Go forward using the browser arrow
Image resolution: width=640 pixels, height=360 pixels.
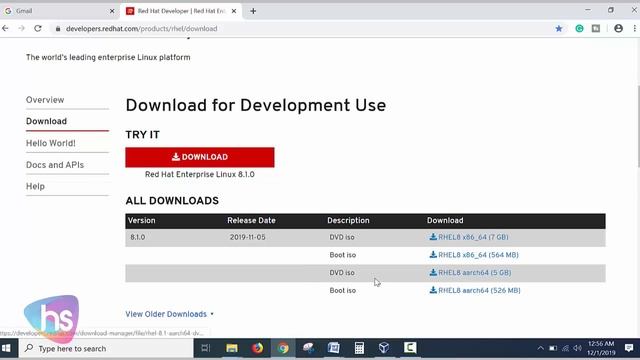tap(21, 29)
